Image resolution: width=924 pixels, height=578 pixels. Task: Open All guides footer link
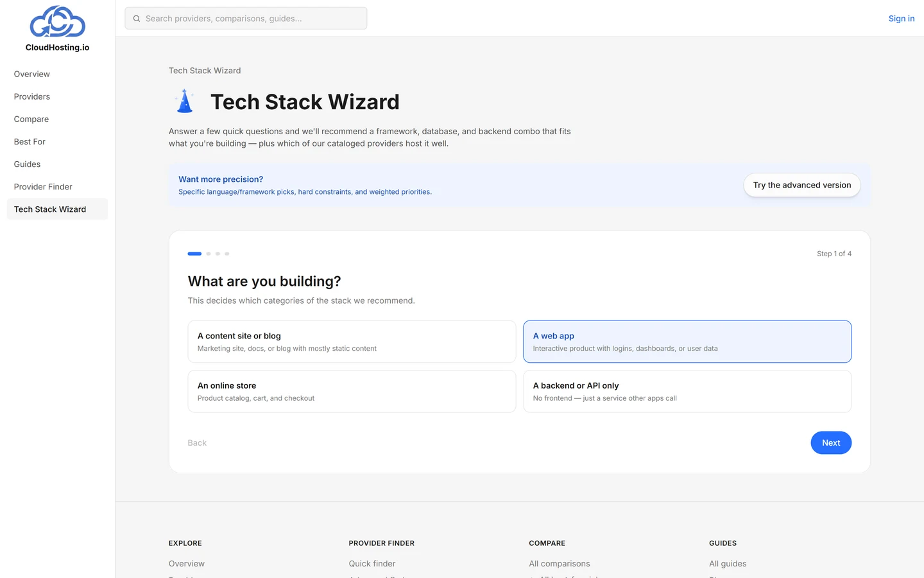click(x=728, y=563)
